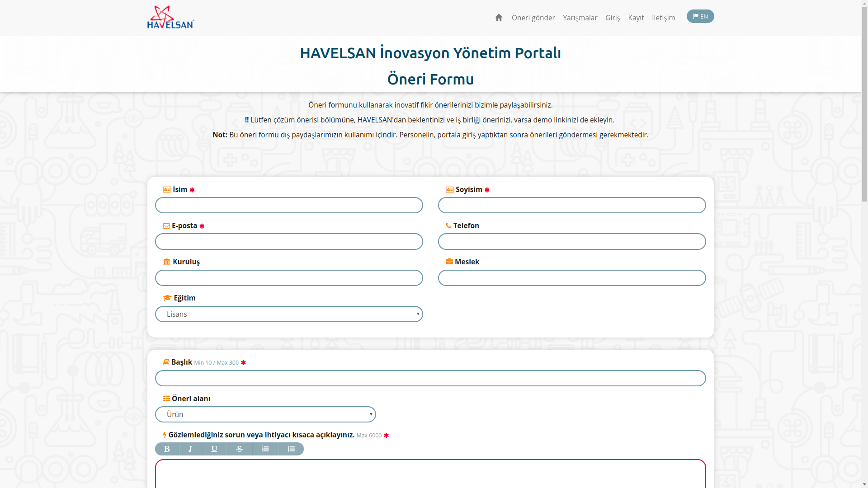Click the problem description text area
Image resolution: width=868 pixels, height=488 pixels.
430,474
